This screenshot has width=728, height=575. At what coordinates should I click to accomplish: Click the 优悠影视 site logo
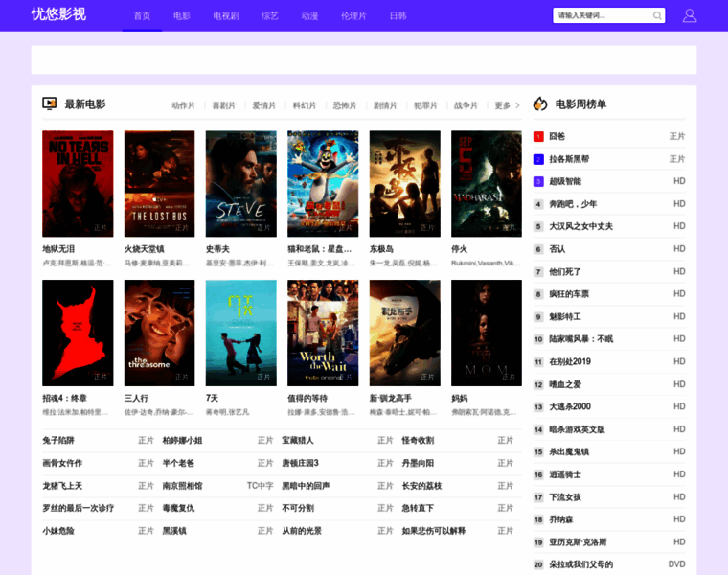pos(58,15)
